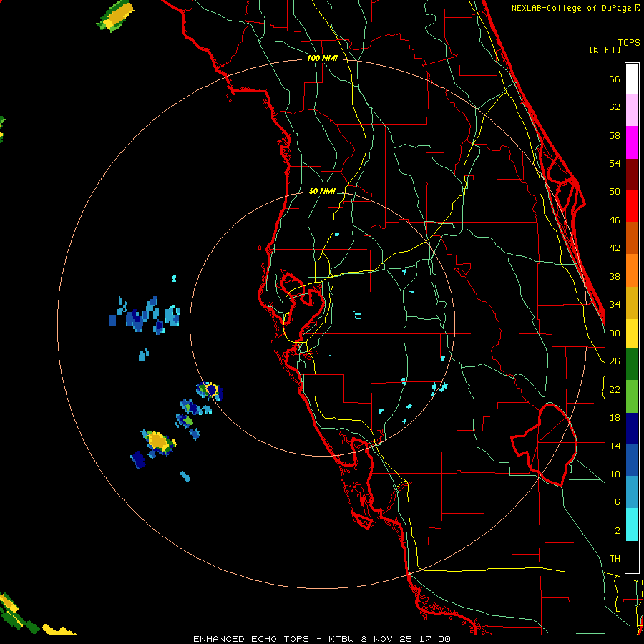This screenshot has height=644, width=644.
Task: Select the "38" legend value
Action: click(615, 277)
